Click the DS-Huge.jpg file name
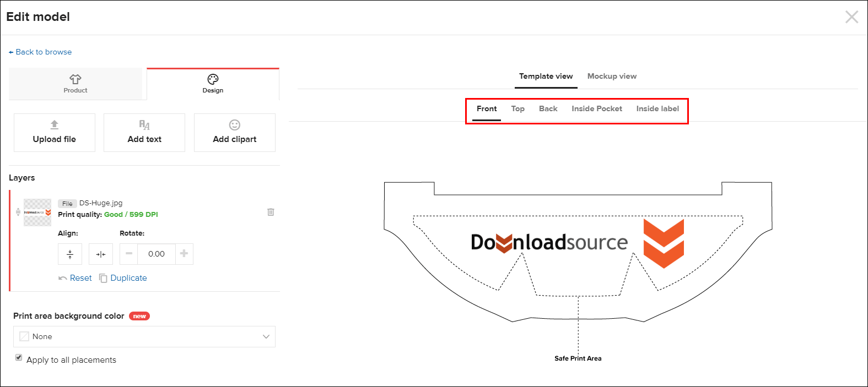Screen dimensions: 868x387 tap(101, 203)
